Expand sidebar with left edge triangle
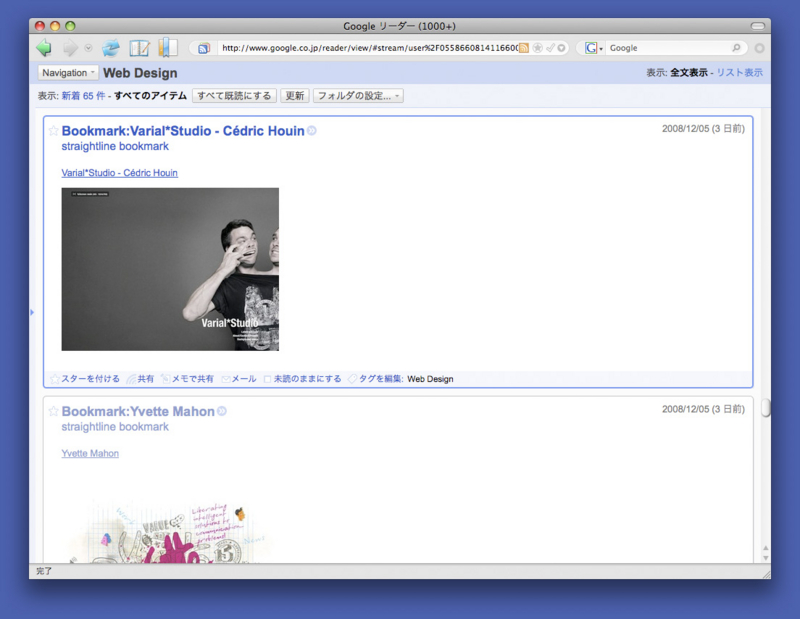The width and height of the screenshot is (800, 619). point(32,312)
